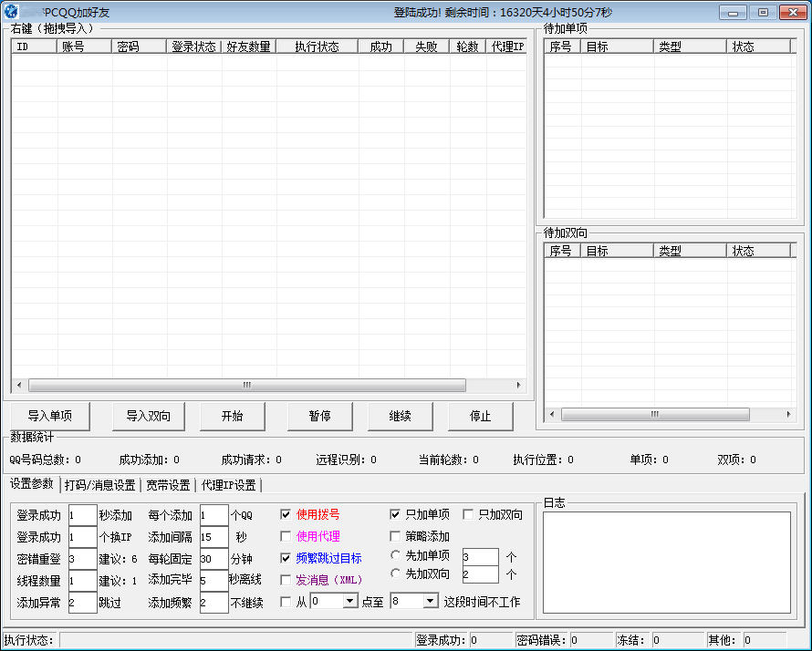Start the task with 开始
The width and height of the screenshot is (812, 651).
[233, 416]
